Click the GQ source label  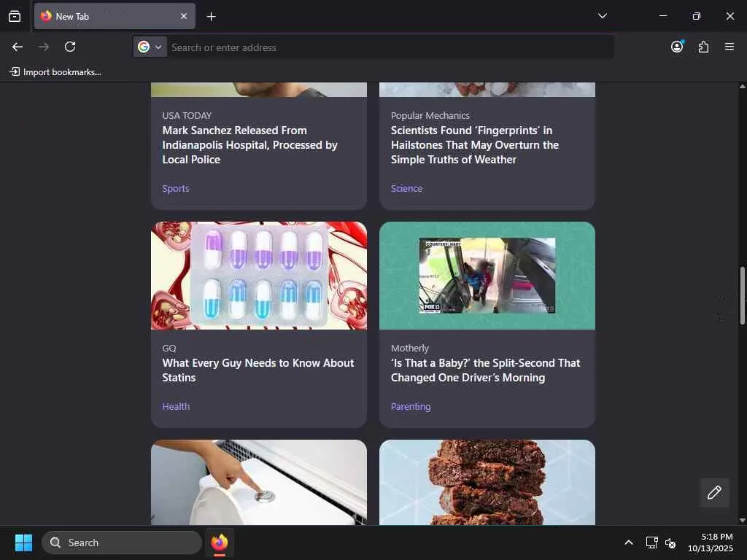click(x=169, y=348)
